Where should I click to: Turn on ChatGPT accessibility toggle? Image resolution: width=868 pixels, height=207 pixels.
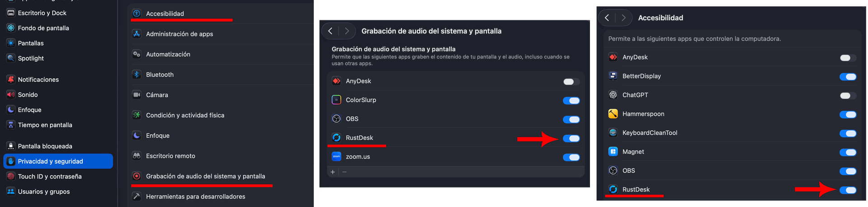[x=848, y=96]
